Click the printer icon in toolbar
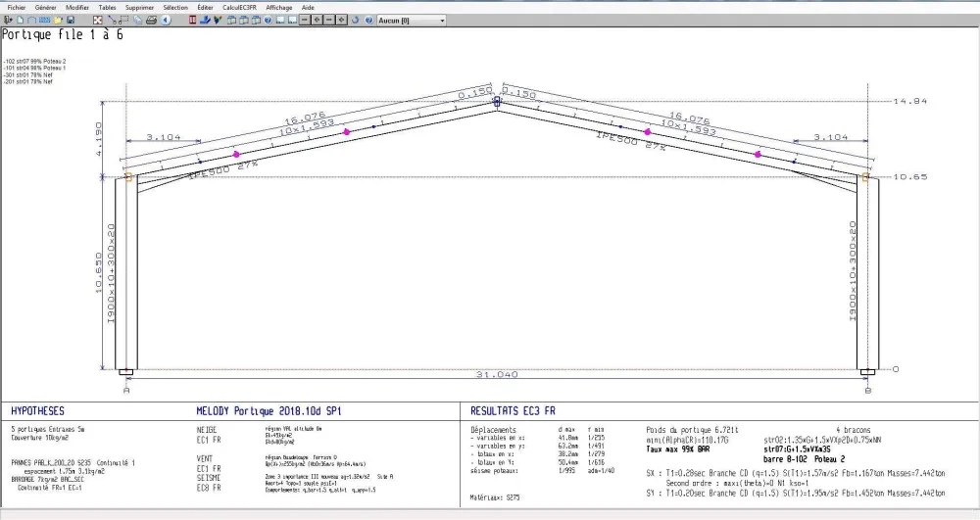Viewport: 980px width, 520px height. (151, 20)
